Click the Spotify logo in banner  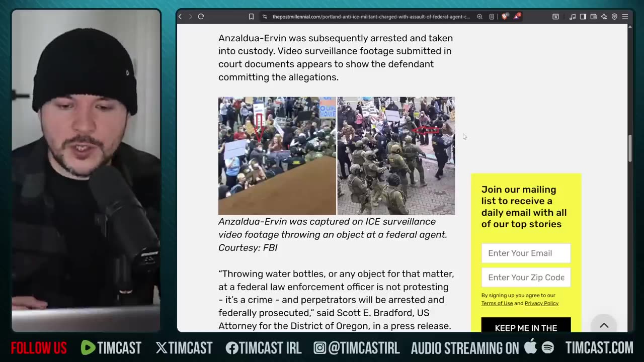(x=548, y=347)
